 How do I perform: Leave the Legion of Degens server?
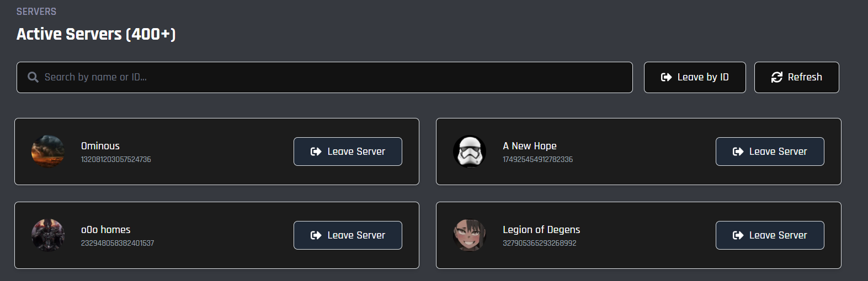pos(770,235)
